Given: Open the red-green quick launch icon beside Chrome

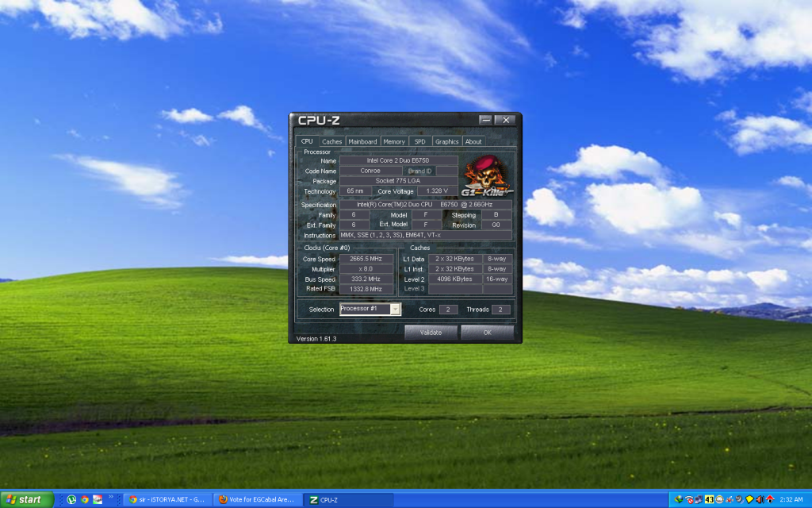Looking at the screenshot, I should click(98, 500).
